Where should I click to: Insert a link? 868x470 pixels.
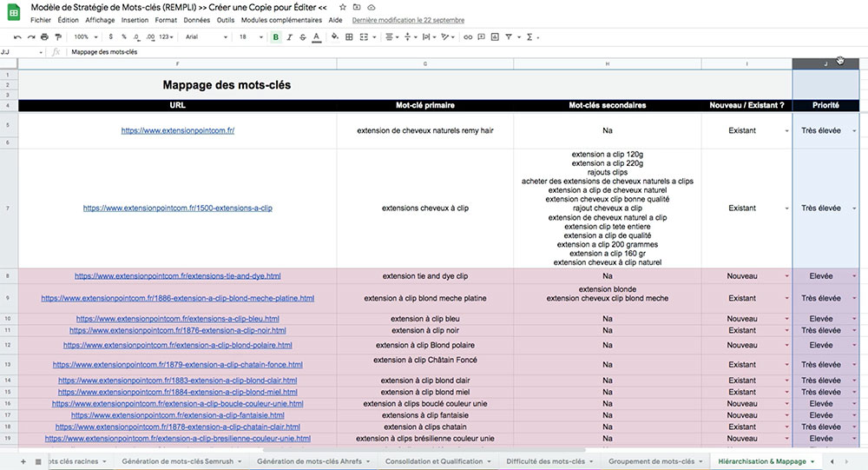click(468, 37)
